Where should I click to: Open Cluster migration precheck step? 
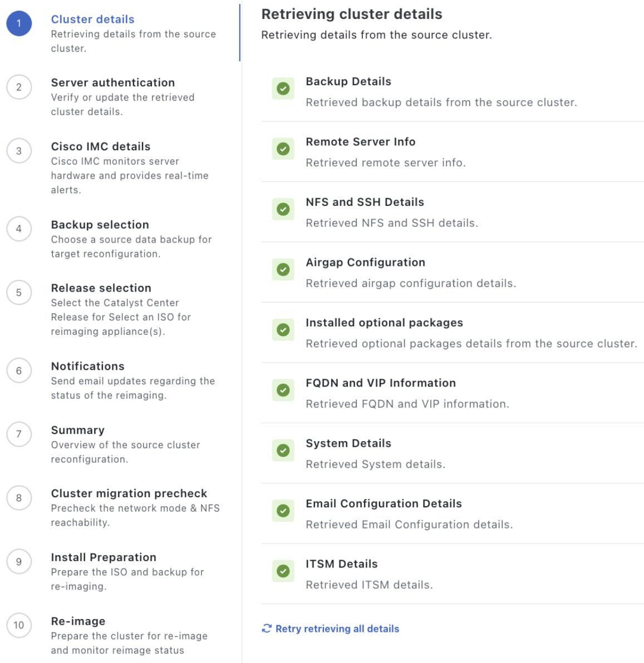tap(129, 493)
